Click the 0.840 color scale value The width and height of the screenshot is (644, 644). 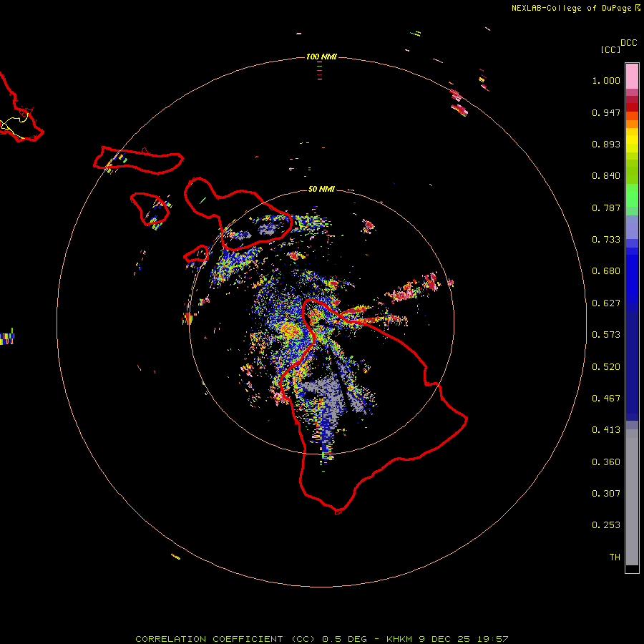tap(606, 176)
